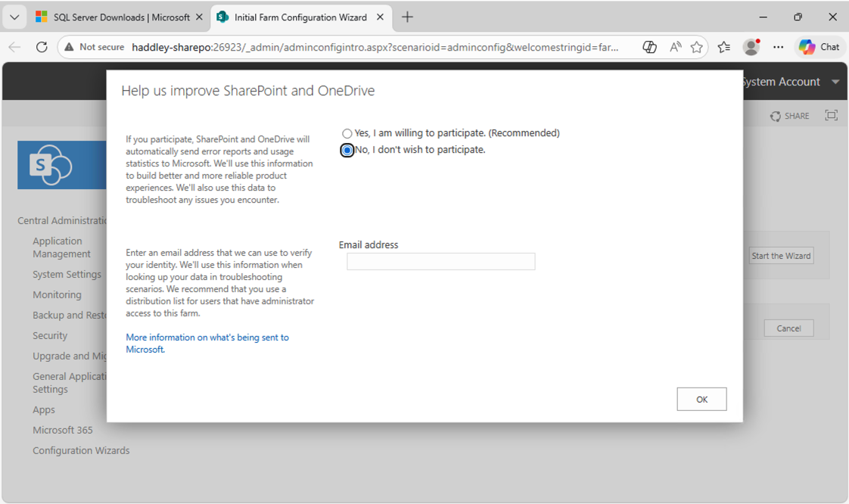Add this page to favorites star
The image size is (849, 504).
tap(697, 47)
